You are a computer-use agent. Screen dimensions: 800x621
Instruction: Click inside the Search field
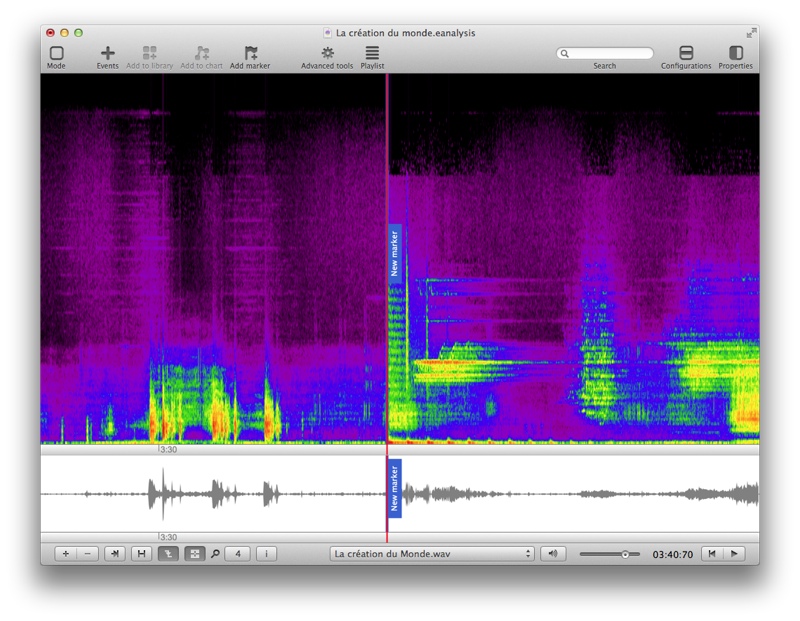click(605, 54)
